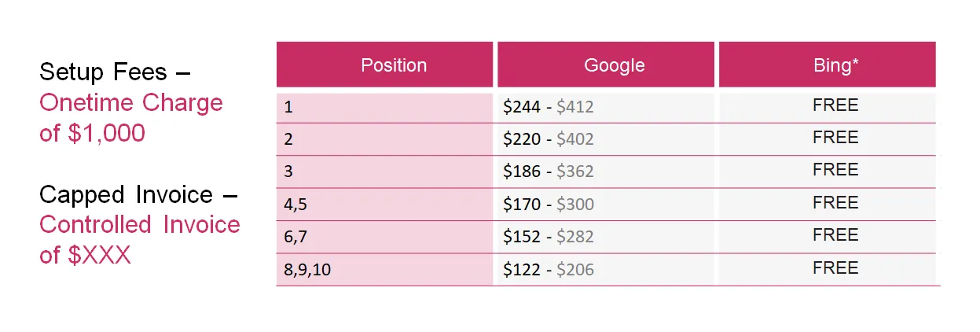Select the position 2 row cell
Image resolution: width=980 pixels, height=332 pixels.
pos(385,139)
